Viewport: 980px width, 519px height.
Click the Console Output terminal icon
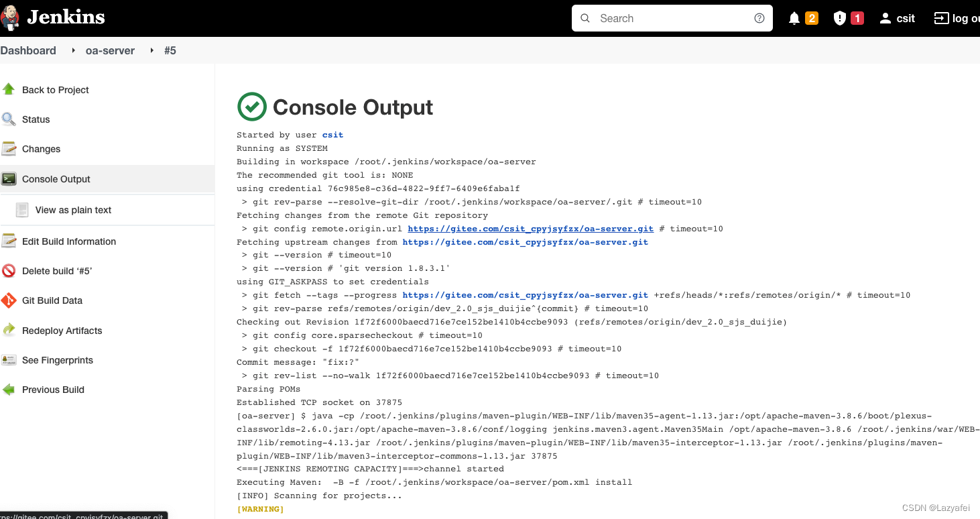[x=9, y=179]
